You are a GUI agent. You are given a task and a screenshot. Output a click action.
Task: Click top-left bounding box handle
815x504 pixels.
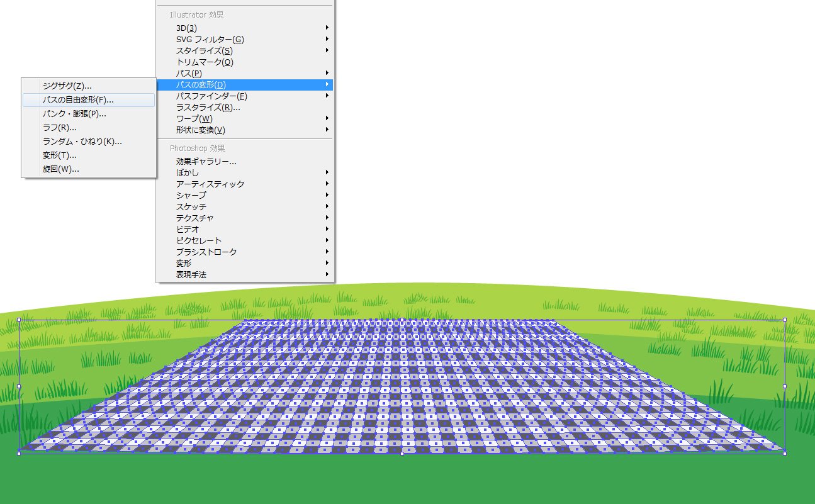pos(19,320)
